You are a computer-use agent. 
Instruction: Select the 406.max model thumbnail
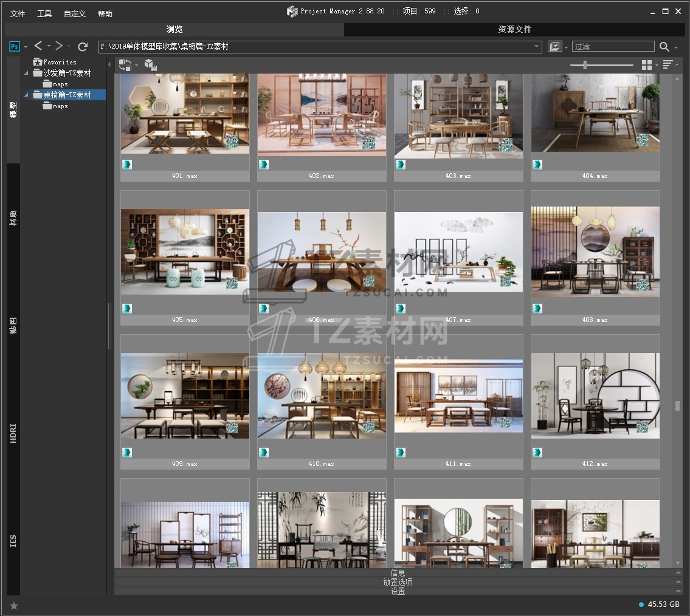[x=322, y=252]
